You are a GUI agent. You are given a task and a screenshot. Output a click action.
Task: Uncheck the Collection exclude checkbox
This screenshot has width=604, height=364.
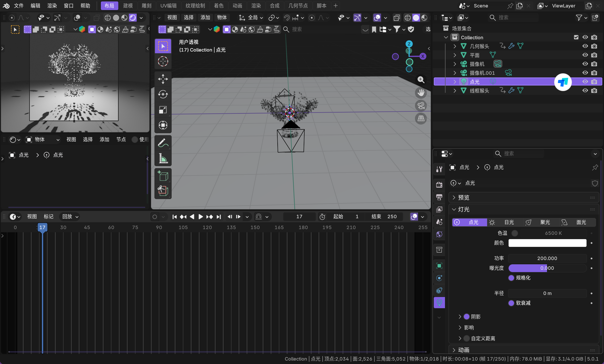click(x=576, y=37)
